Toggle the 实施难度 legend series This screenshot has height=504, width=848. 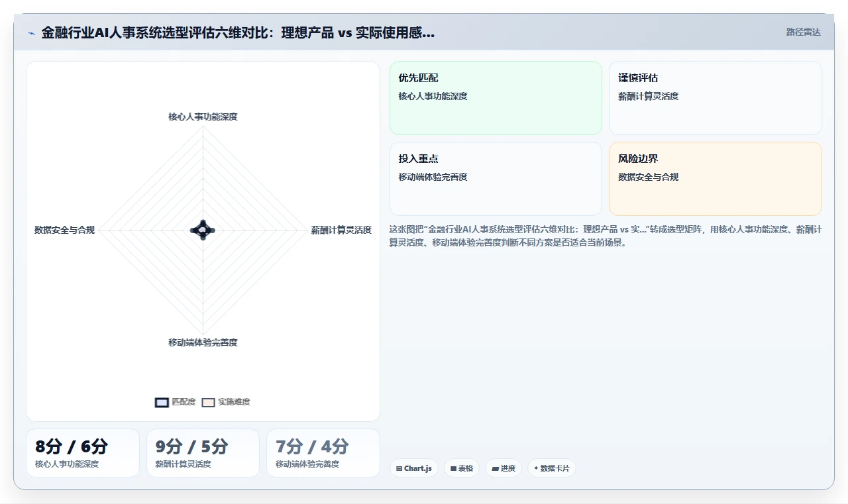227,402
